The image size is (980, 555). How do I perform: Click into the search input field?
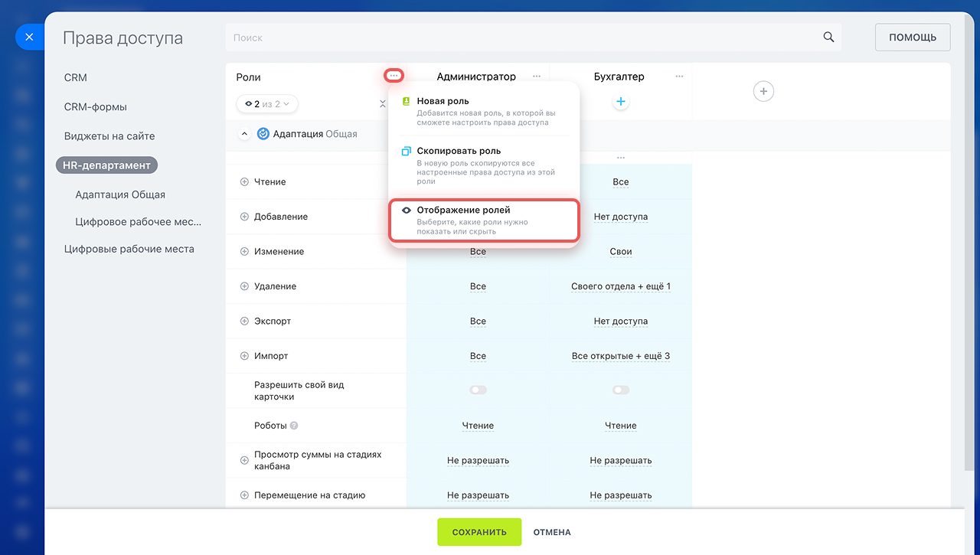pyautogui.click(x=521, y=38)
